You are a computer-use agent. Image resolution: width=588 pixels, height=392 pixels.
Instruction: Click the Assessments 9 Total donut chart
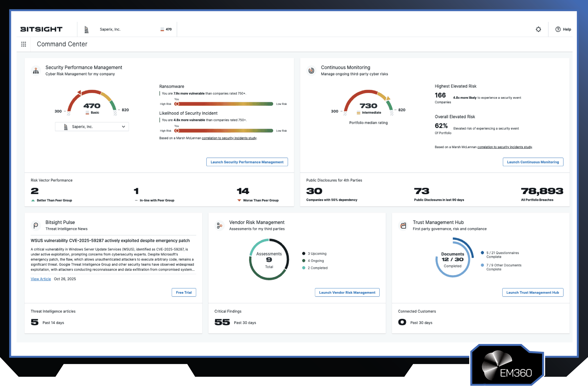[269, 260]
